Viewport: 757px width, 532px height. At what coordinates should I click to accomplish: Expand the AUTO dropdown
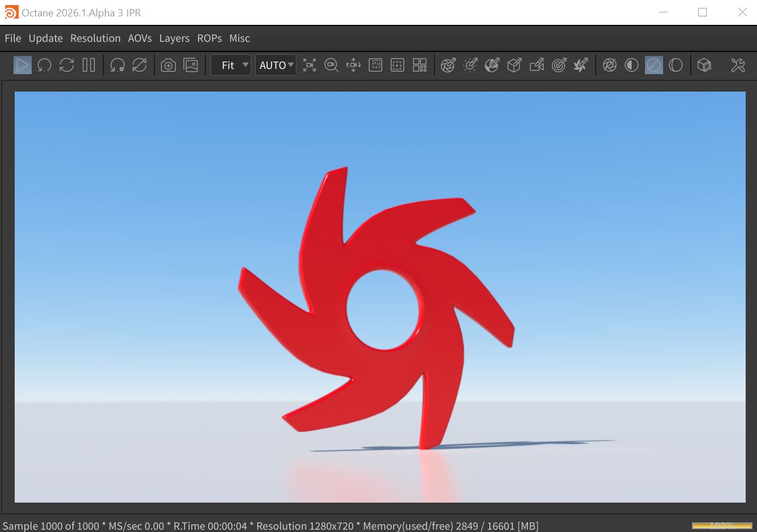click(276, 66)
